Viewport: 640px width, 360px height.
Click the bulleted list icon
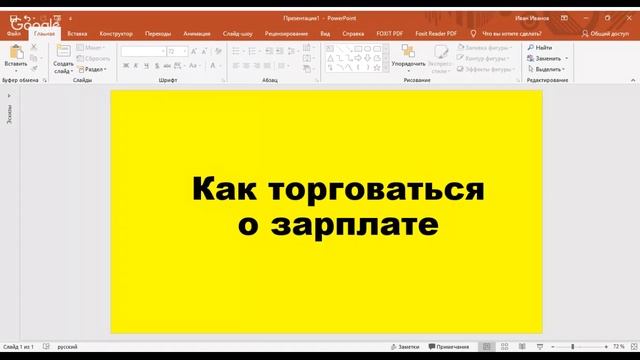coord(236,51)
